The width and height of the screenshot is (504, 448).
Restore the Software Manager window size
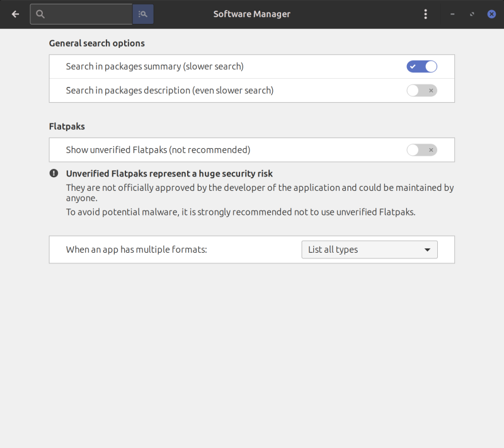(472, 14)
